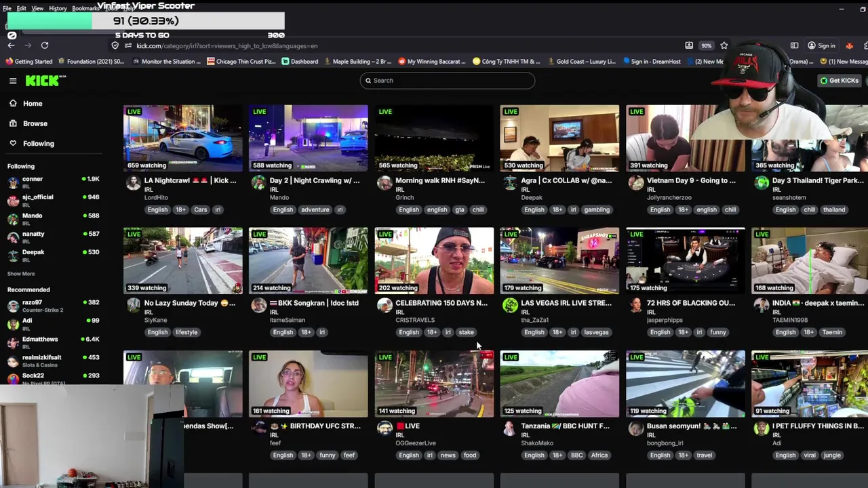Open BIRTHDAY UFC stream thumbnail
Image resolution: width=868 pixels, height=488 pixels.
[x=309, y=384]
